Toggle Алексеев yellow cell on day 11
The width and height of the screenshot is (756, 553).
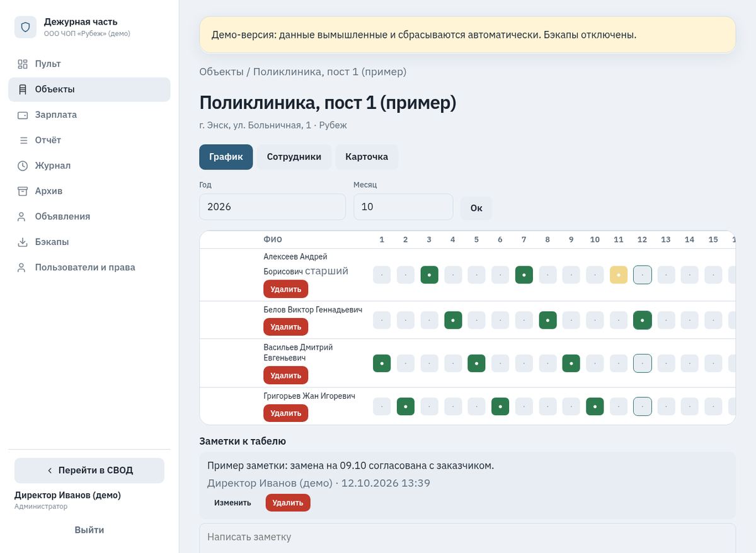point(619,275)
